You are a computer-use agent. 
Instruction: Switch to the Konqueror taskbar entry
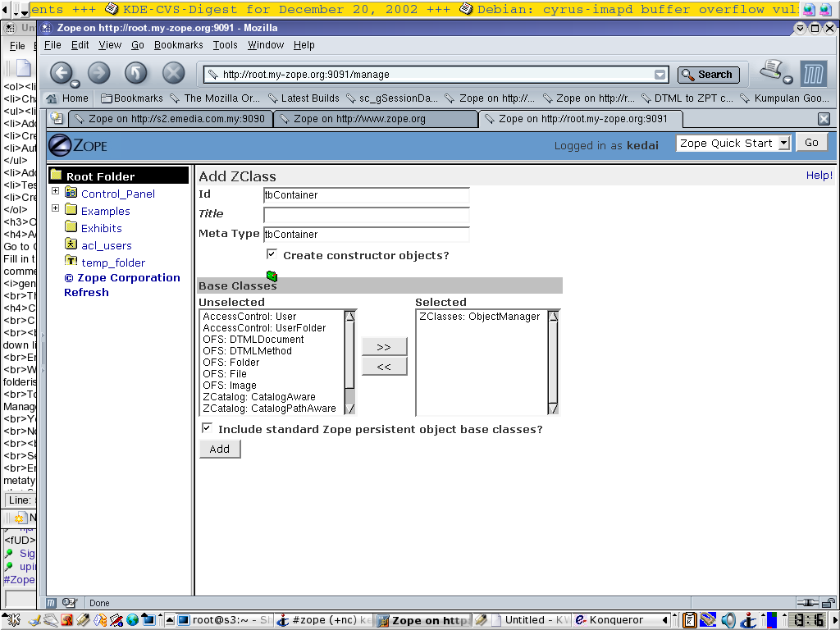pos(615,620)
